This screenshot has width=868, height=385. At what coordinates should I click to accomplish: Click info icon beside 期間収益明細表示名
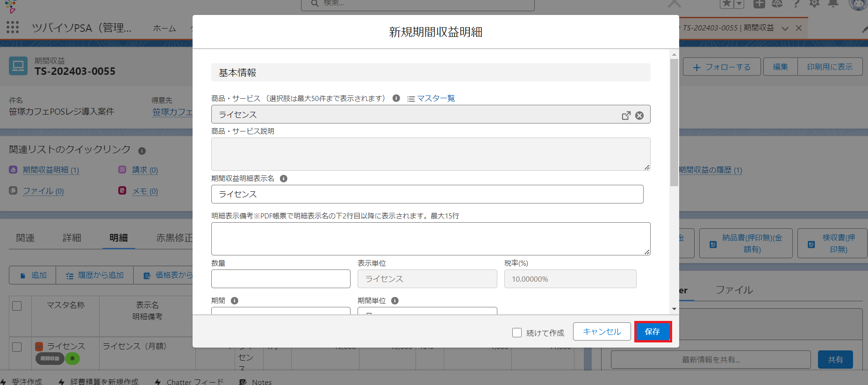pyautogui.click(x=283, y=179)
